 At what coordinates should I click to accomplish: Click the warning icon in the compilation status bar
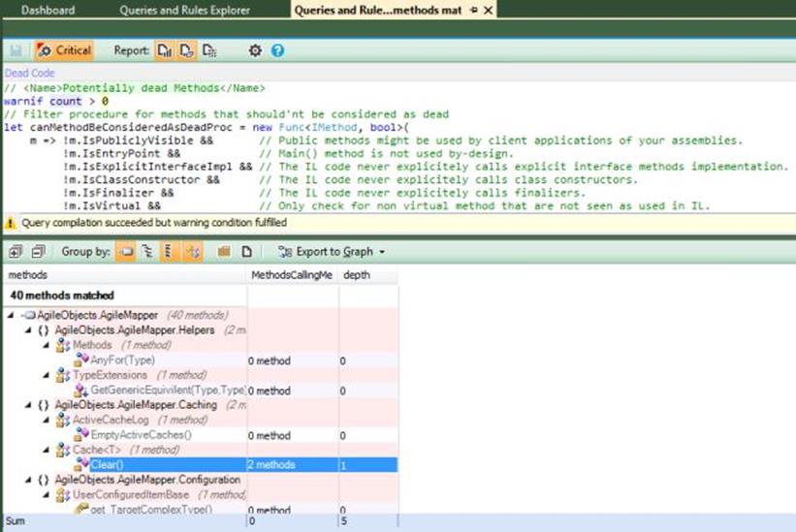point(10,223)
